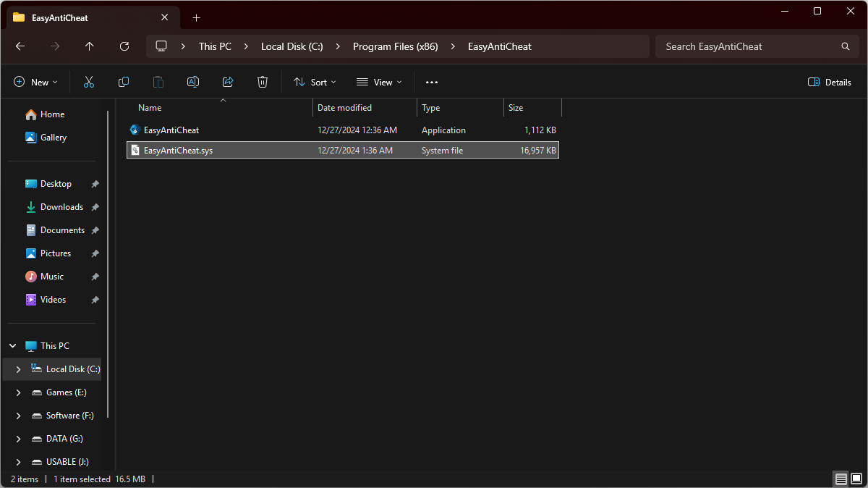Add a new tab with plus button
Image resolution: width=868 pixels, height=488 pixels.
click(x=196, y=17)
